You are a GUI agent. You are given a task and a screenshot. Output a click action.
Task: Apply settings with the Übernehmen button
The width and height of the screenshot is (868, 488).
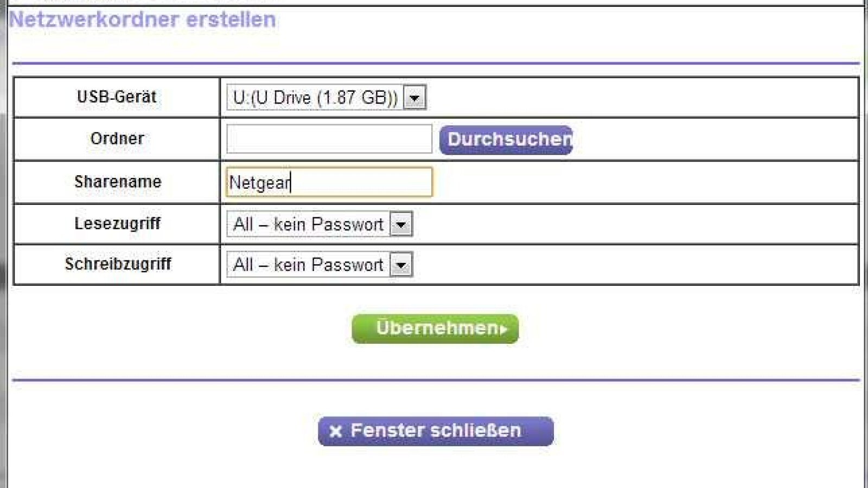(434, 328)
